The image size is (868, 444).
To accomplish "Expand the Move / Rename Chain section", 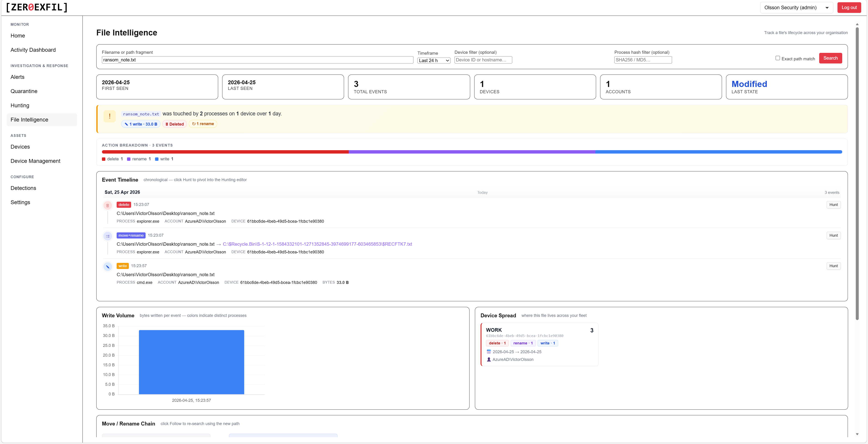I will coord(128,424).
